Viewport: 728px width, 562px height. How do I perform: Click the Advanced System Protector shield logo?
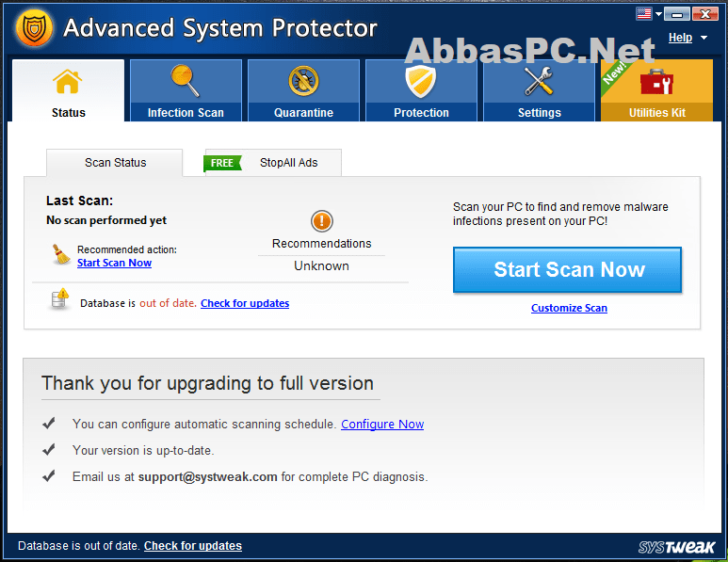(x=35, y=28)
